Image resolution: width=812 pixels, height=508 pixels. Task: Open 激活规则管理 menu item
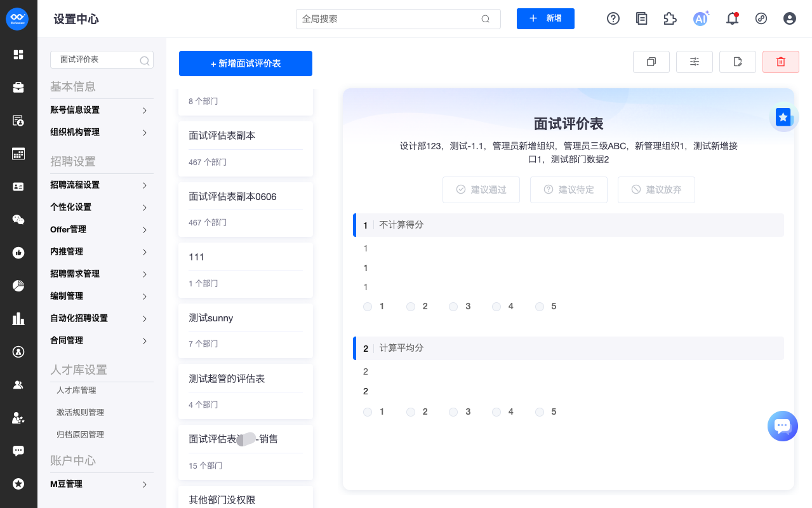[80, 412]
